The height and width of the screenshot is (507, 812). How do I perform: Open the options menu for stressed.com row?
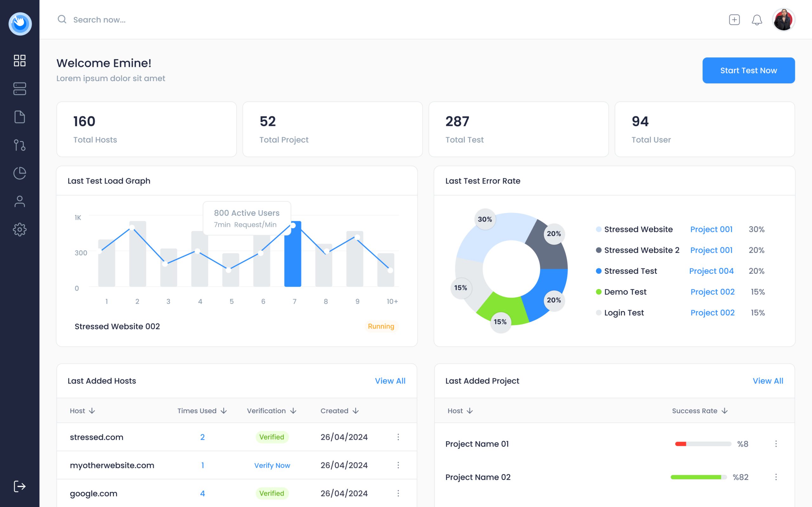[x=399, y=437]
